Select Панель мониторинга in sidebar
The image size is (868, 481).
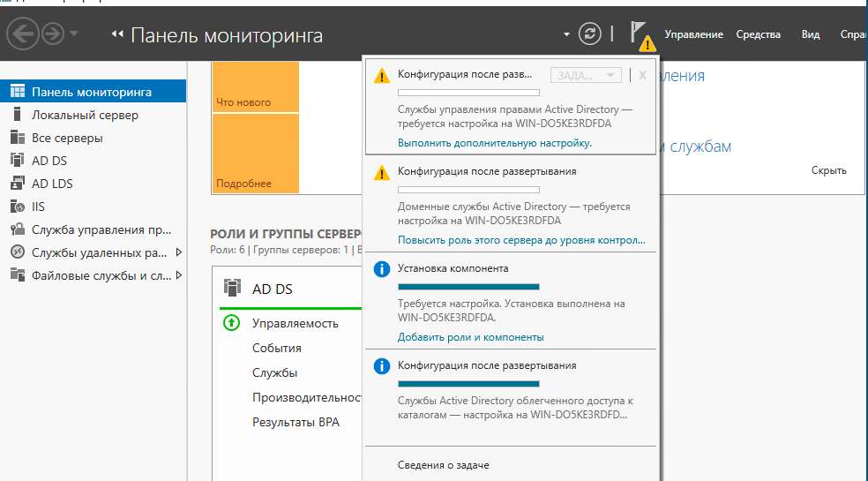click(93, 92)
